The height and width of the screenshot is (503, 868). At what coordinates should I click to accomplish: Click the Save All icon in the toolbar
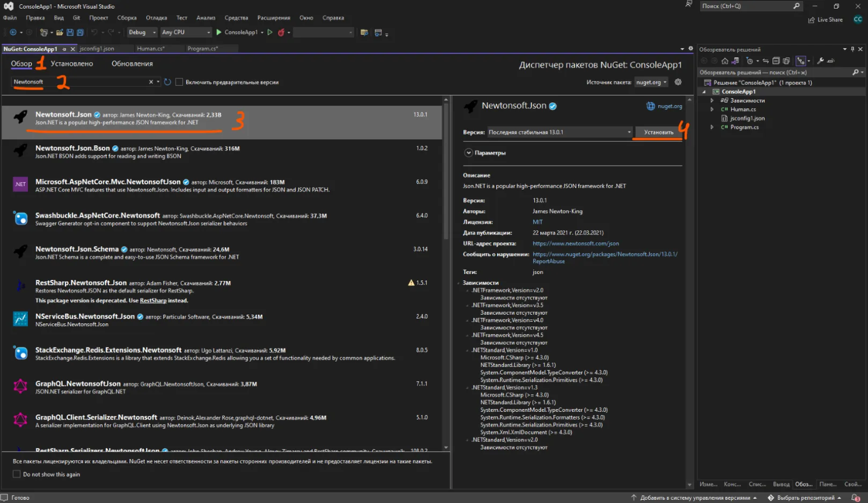point(80,32)
